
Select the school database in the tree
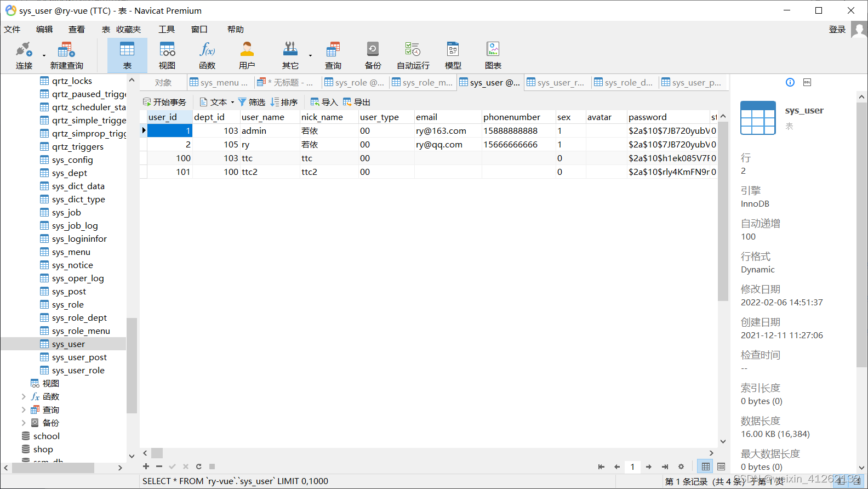pyautogui.click(x=47, y=436)
